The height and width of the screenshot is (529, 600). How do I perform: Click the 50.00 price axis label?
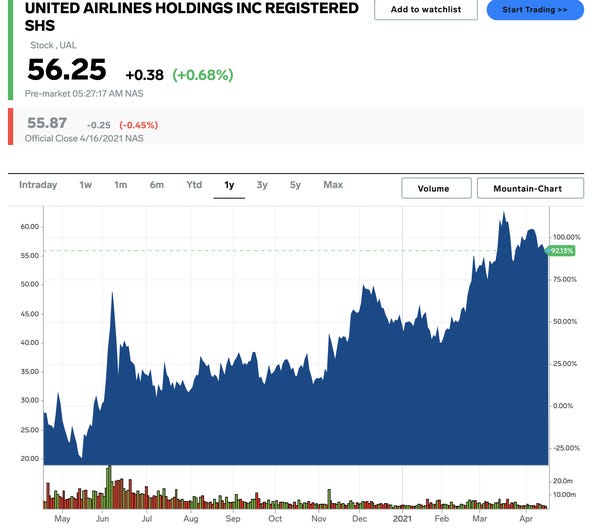30,284
